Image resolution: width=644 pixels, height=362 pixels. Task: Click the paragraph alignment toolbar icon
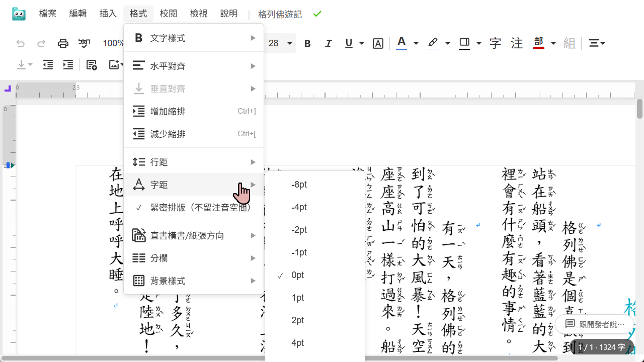(x=594, y=44)
